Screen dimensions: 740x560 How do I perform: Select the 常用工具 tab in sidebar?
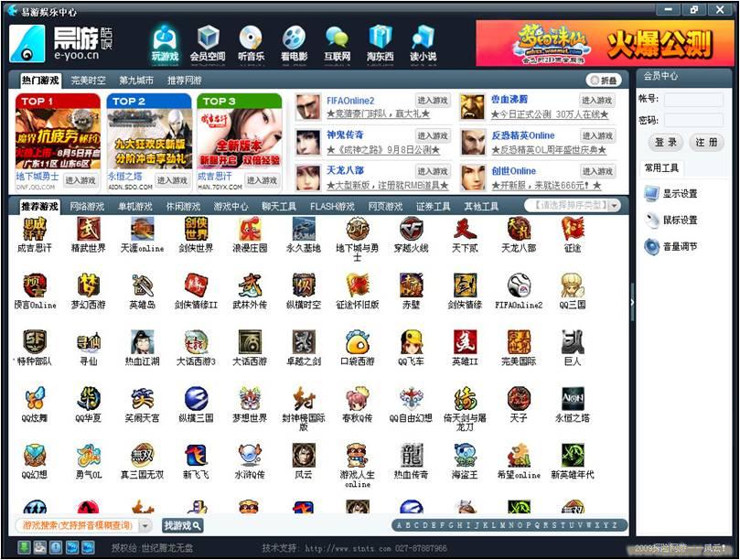pos(661,168)
